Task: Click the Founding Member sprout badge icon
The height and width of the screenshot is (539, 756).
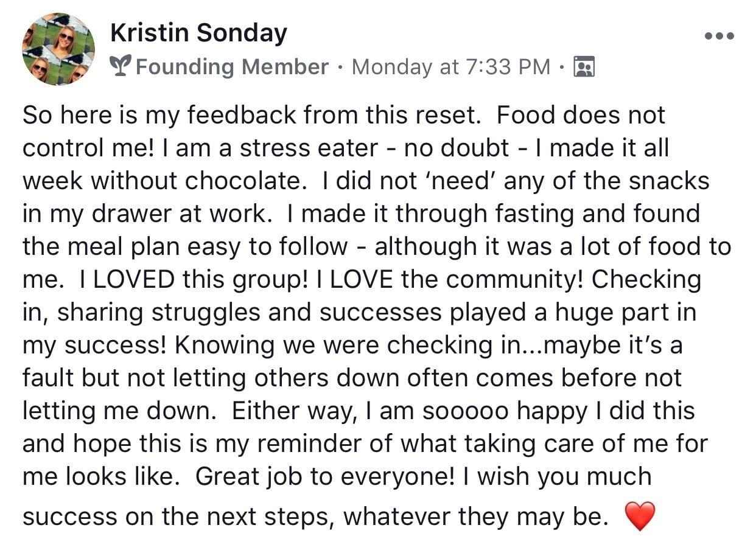Action: (x=121, y=66)
